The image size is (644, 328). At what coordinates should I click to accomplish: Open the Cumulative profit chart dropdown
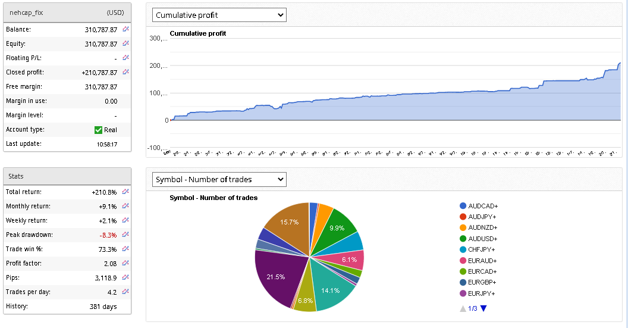(x=219, y=15)
